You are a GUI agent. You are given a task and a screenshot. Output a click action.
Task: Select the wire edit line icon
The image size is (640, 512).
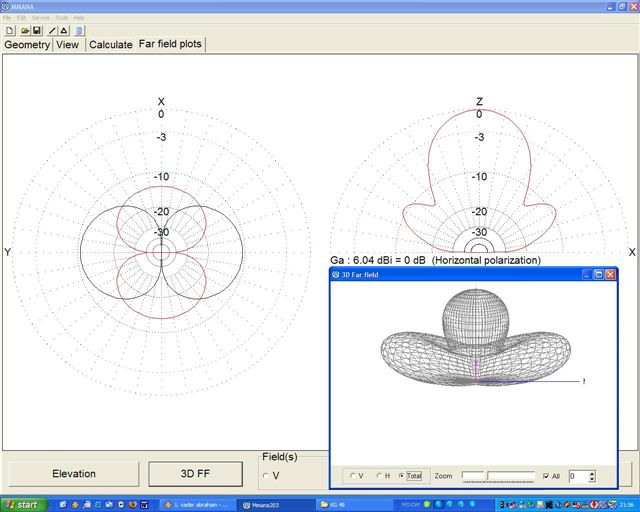[x=51, y=31]
